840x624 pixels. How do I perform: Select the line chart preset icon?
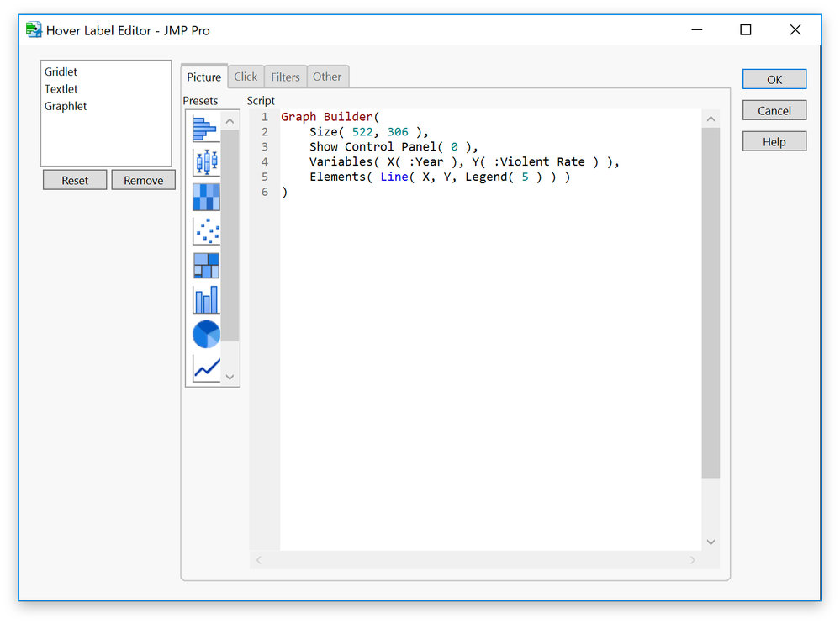click(206, 368)
